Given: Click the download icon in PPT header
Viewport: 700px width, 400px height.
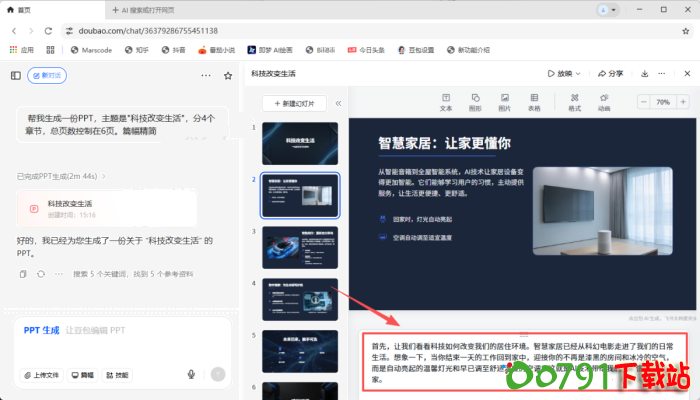Looking at the screenshot, I should 644,74.
